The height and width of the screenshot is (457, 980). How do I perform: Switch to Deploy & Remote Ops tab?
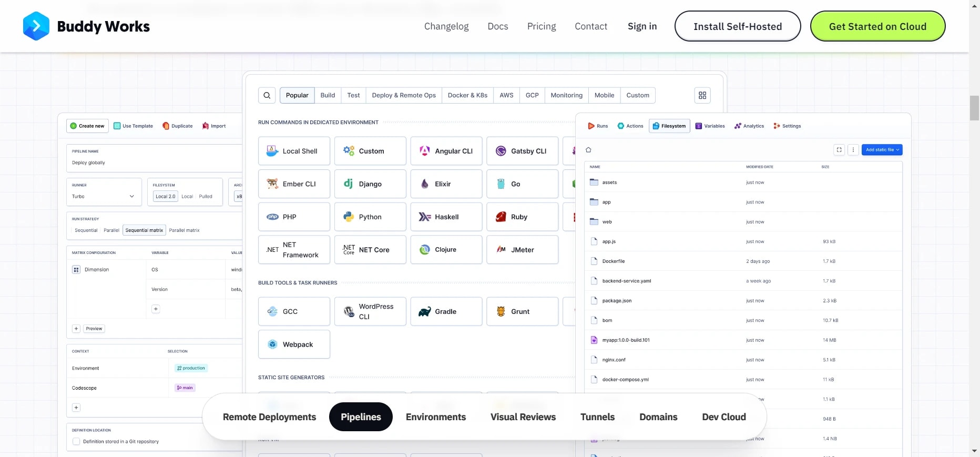point(404,95)
